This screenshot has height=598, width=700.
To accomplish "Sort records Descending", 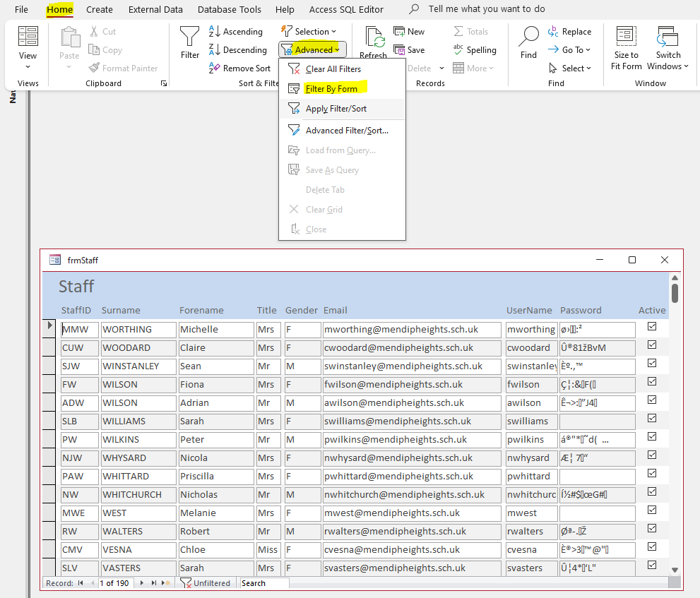I will [x=238, y=49].
